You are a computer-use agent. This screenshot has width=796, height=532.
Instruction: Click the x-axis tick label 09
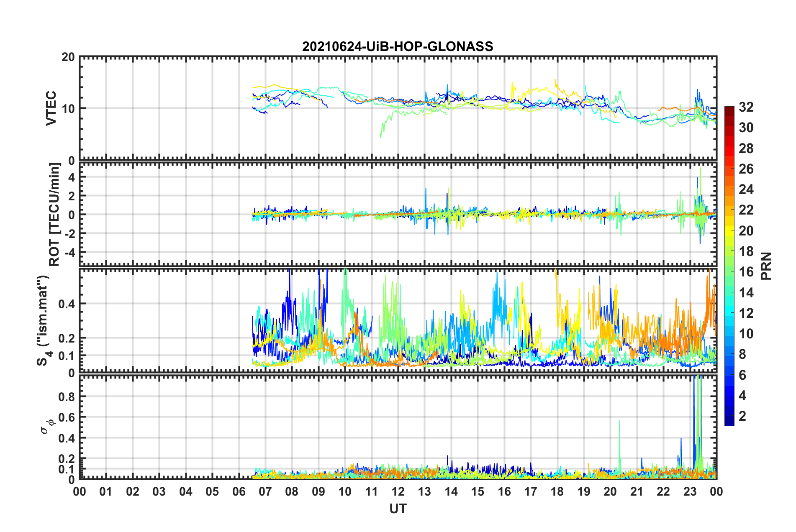(318, 491)
